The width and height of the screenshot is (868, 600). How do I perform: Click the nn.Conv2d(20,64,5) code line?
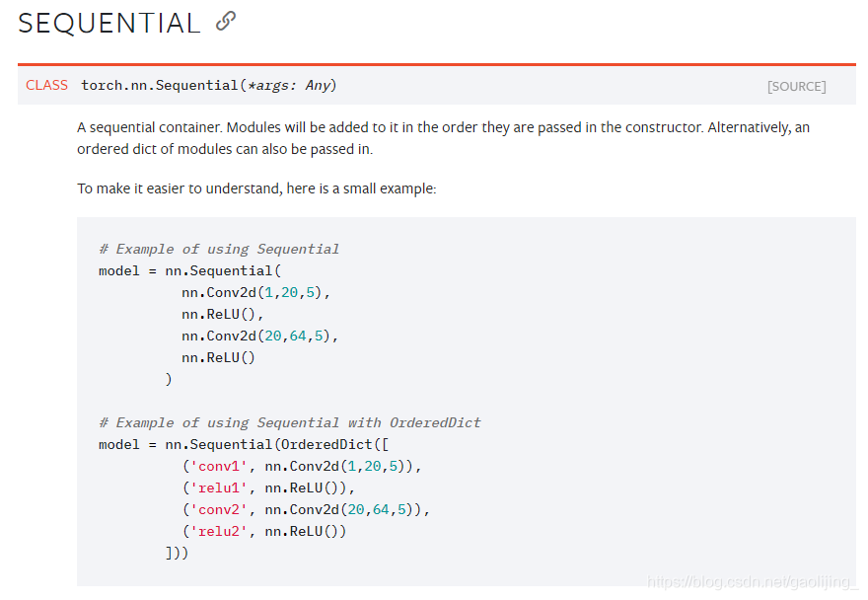[259, 337]
